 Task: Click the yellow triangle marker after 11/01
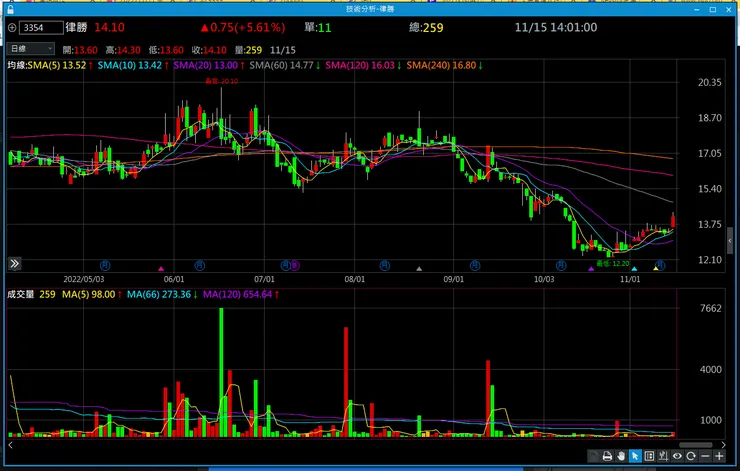pyautogui.click(x=656, y=269)
